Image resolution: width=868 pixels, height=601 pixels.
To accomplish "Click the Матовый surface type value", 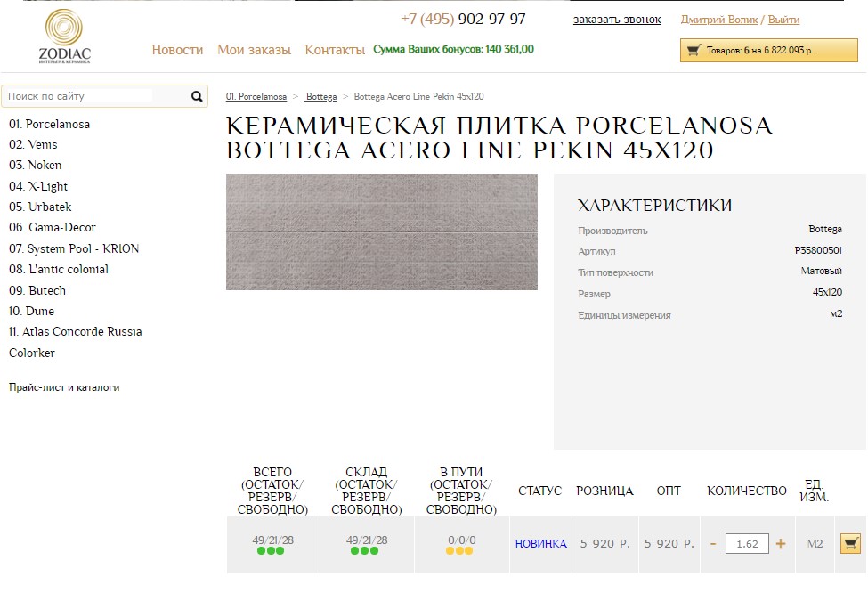I will point(821,271).
